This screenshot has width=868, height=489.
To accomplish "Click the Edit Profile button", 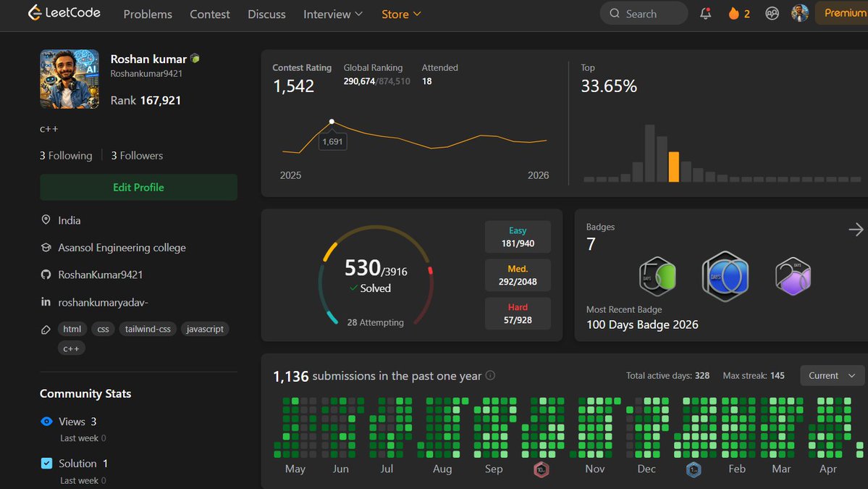I will [138, 187].
